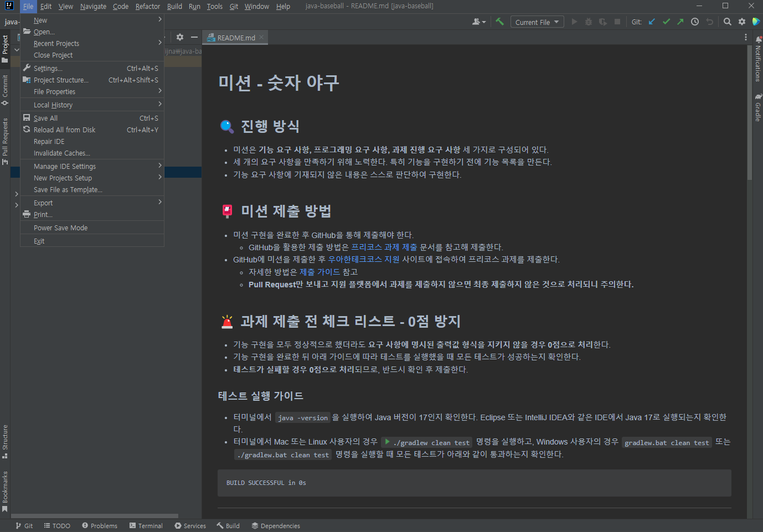Open the Structure side panel
Image resolution: width=763 pixels, height=532 pixels.
(5, 441)
